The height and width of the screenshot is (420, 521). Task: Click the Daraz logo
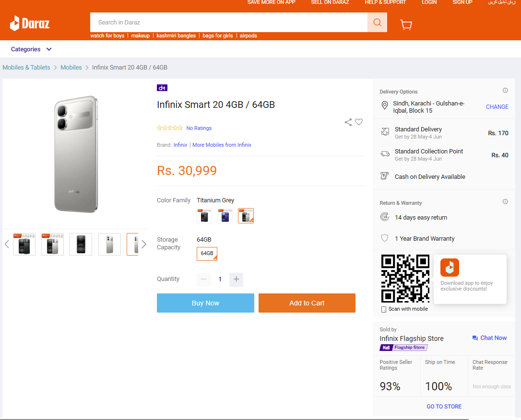(30, 23)
